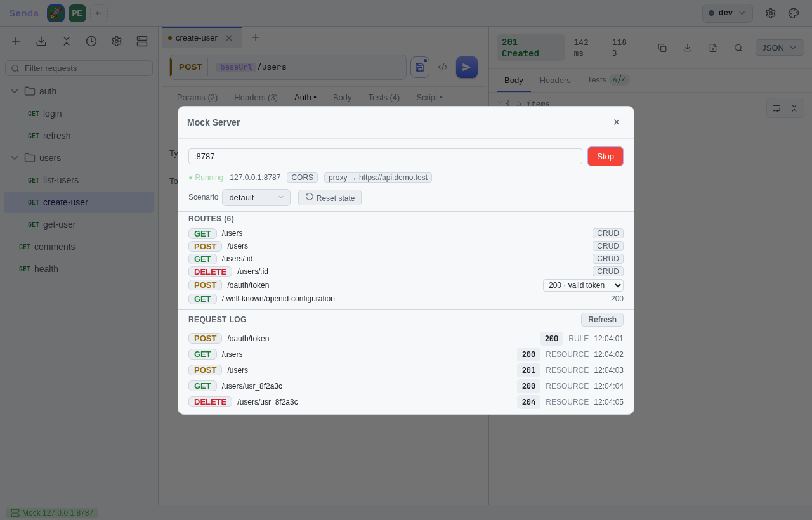The height and width of the screenshot is (520, 812).
Task: Open mock server icon in sidebar toolbar
Action: (142, 41)
